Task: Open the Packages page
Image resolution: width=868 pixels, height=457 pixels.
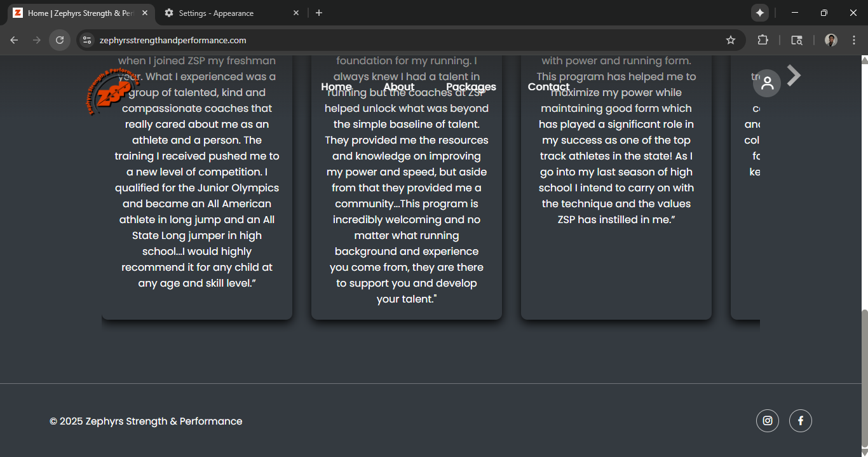Action: (471, 86)
